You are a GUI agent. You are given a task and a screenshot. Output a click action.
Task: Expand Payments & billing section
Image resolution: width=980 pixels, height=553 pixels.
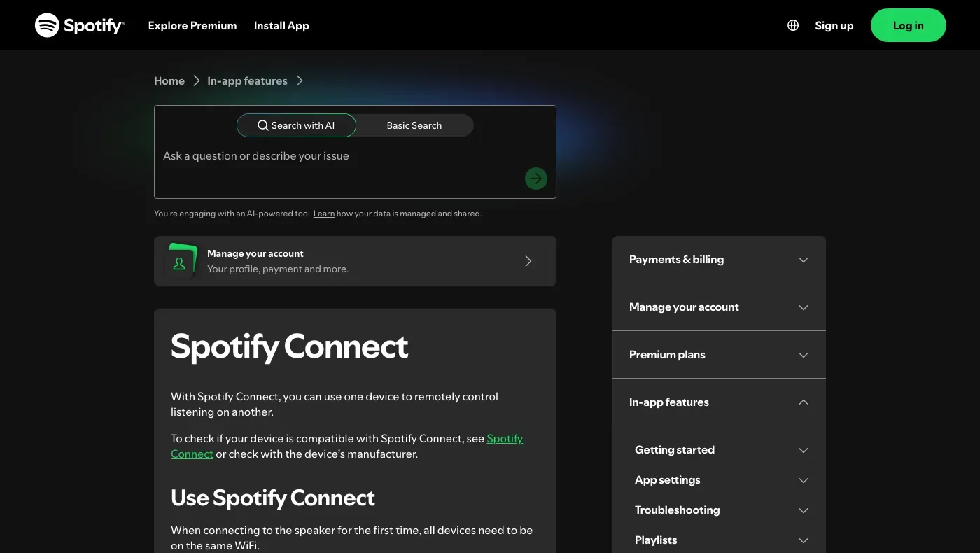point(719,260)
